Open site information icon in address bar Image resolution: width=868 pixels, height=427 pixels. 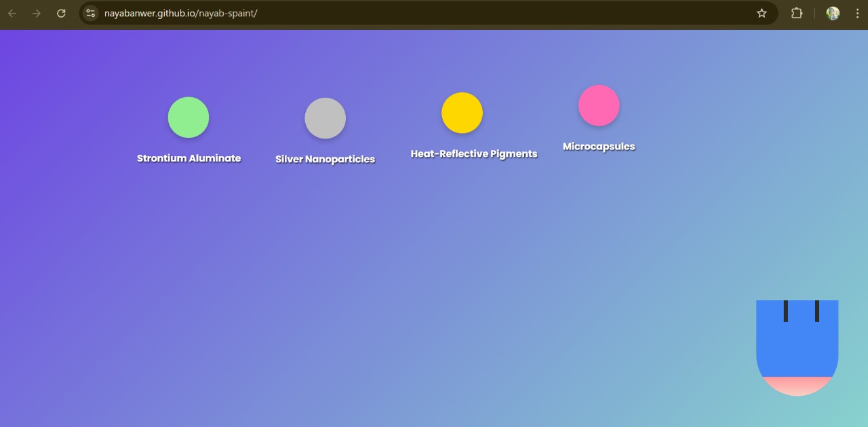click(91, 14)
